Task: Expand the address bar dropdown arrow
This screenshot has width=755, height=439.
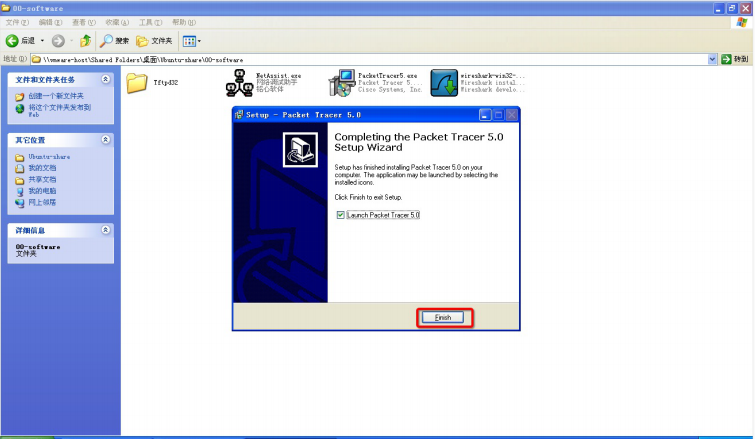Action: 712,59
